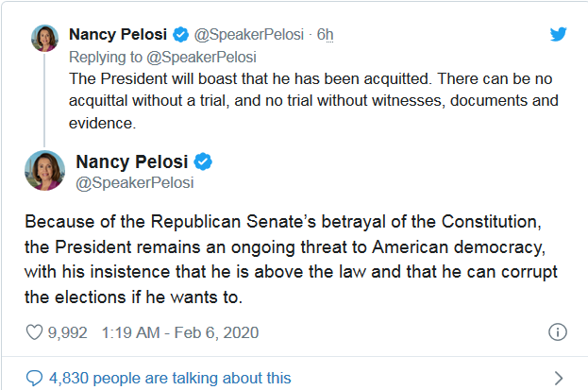Click the Twitter bird logo icon

(558, 34)
